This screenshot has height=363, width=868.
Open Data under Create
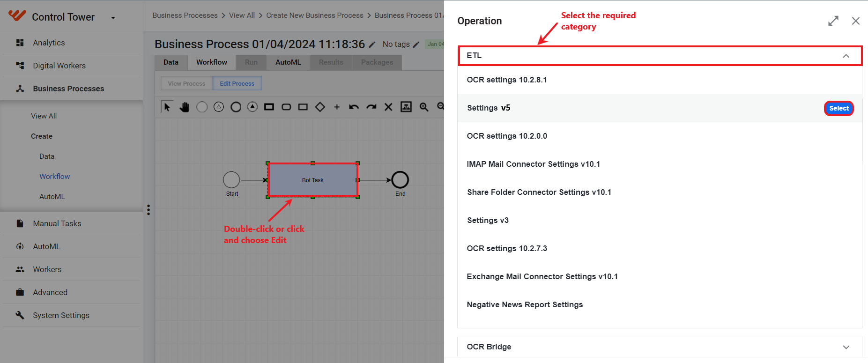pyautogui.click(x=47, y=156)
